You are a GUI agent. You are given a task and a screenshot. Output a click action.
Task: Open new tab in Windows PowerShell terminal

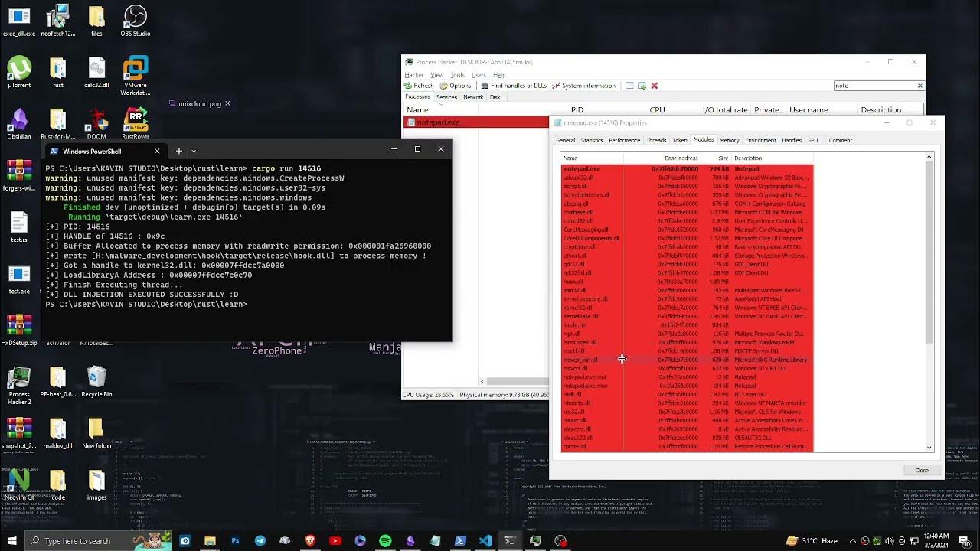[x=178, y=151]
